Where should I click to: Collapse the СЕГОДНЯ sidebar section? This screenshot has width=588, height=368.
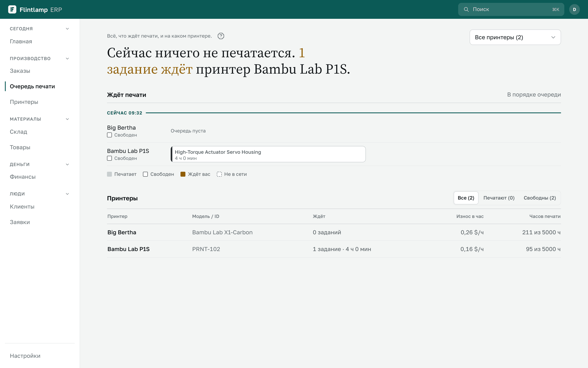67,29
